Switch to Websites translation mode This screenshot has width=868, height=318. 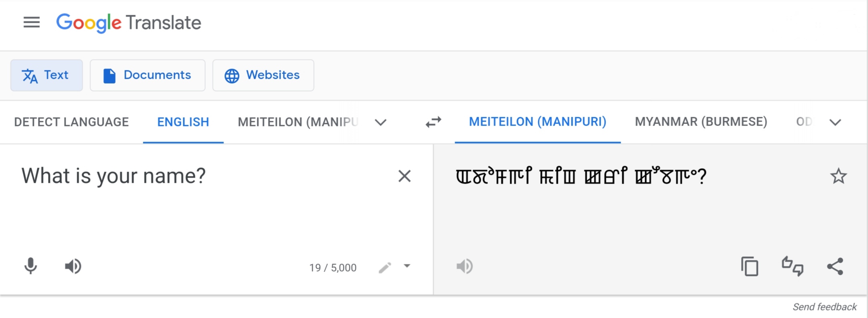[x=263, y=75]
